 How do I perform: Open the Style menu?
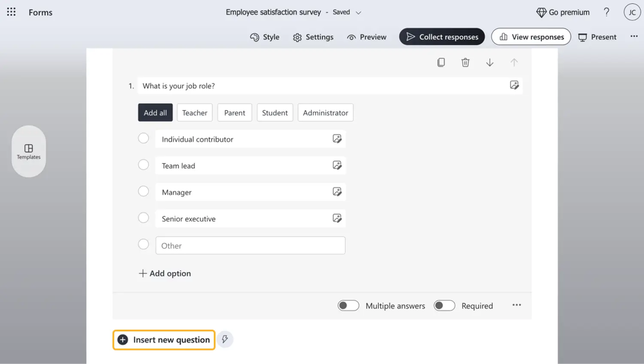click(265, 37)
